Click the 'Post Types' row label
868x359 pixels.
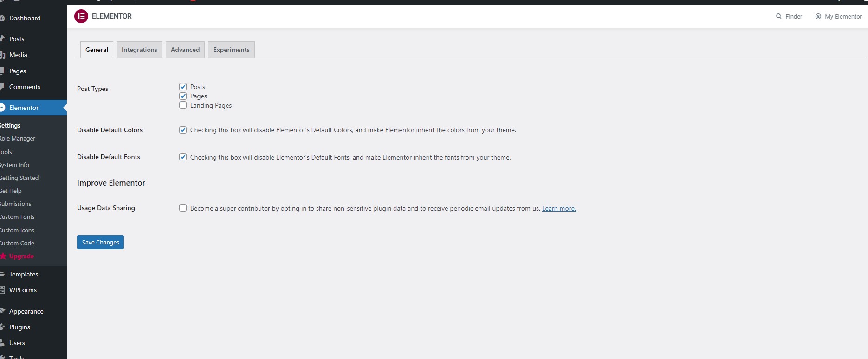tap(93, 89)
